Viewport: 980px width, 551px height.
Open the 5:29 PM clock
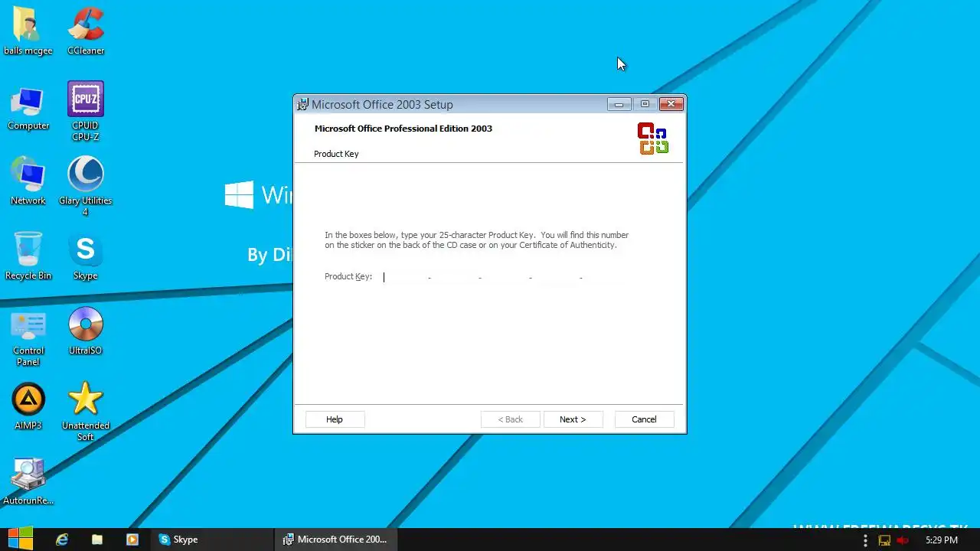tap(942, 540)
